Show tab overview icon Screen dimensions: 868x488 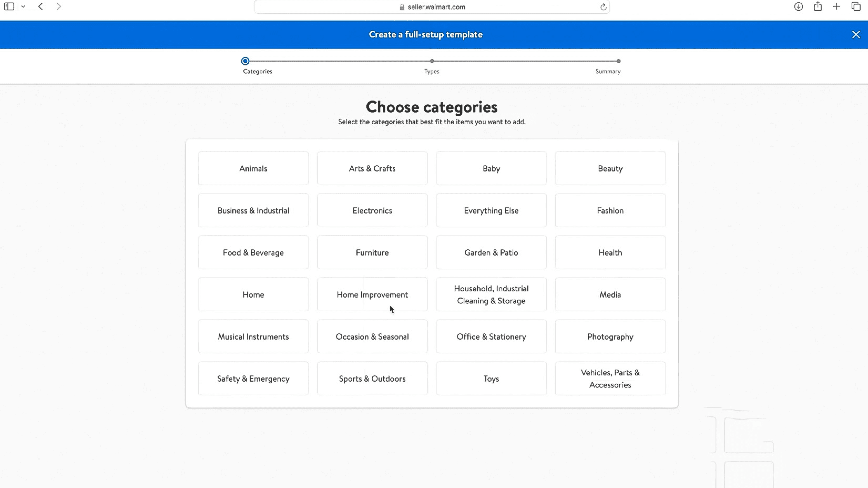(856, 6)
